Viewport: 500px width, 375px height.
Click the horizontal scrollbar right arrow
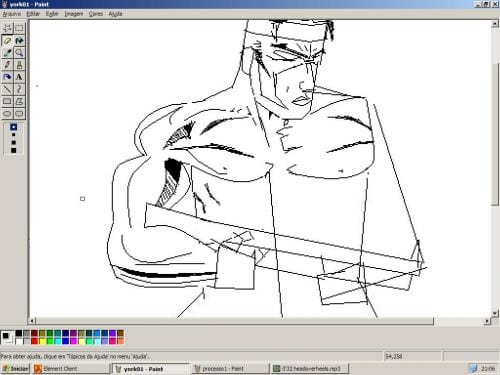[x=487, y=321]
